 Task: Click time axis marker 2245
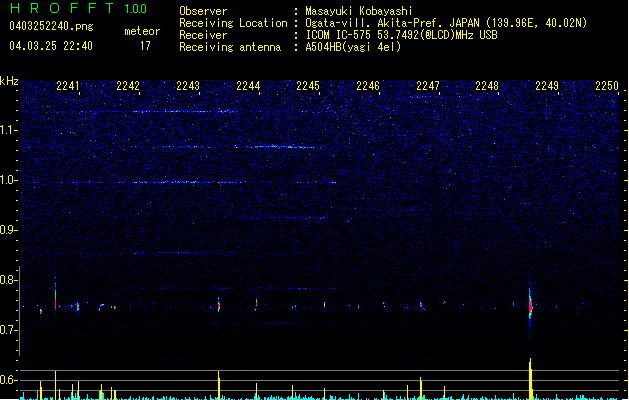pyautogui.click(x=308, y=85)
